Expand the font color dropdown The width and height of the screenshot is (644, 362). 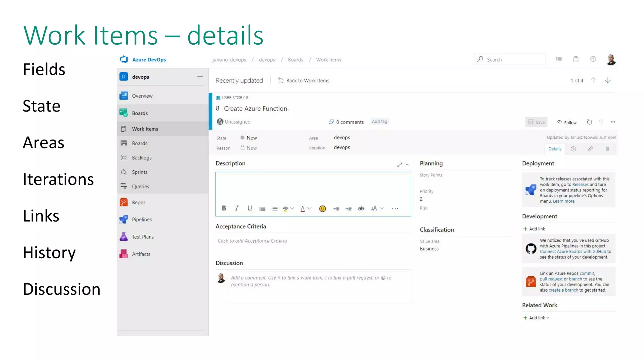309,208
